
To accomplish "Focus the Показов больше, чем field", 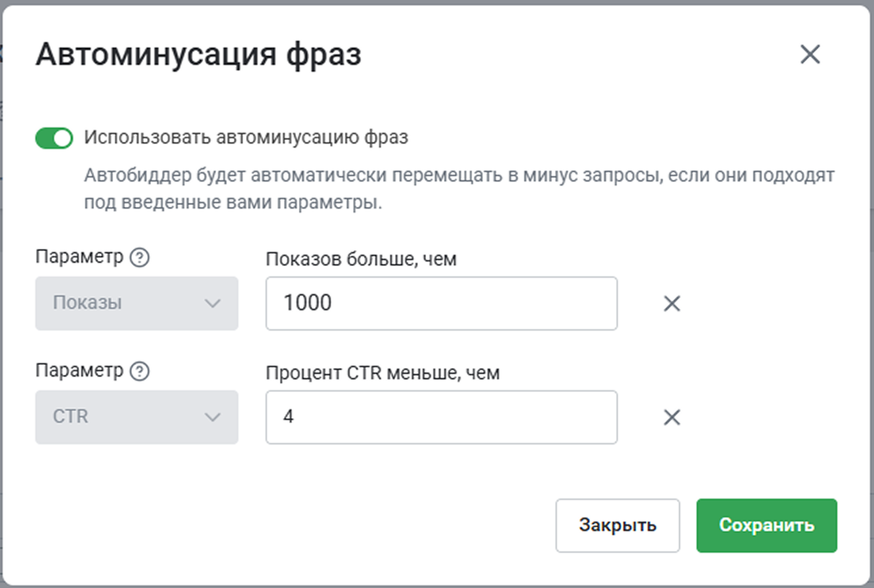I will coord(441,303).
